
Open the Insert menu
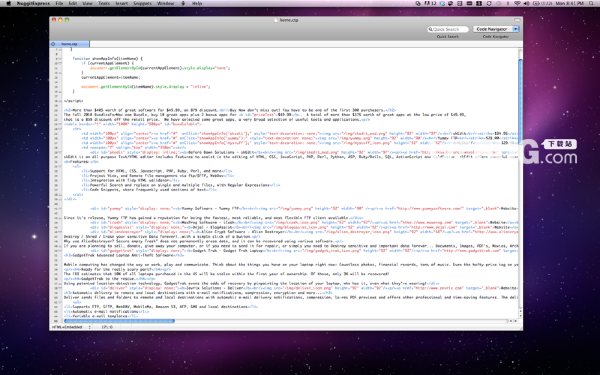click(122, 3)
